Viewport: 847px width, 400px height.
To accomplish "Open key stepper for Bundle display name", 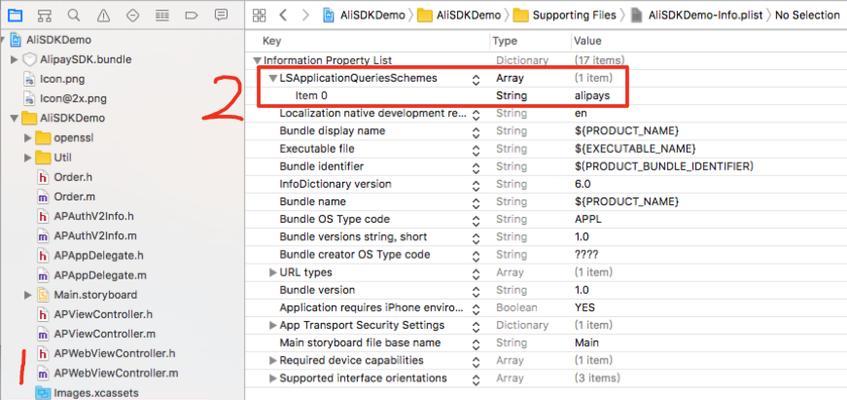I will [x=476, y=133].
